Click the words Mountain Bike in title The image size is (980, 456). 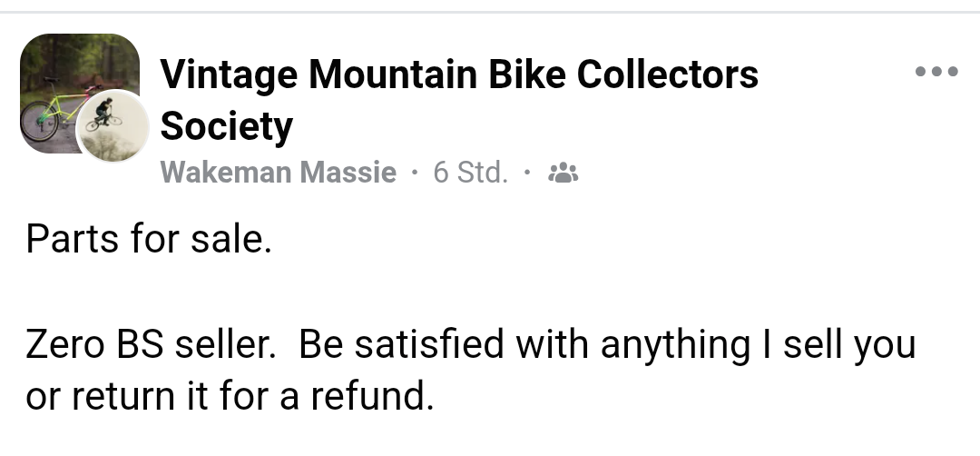pos(437,74)
